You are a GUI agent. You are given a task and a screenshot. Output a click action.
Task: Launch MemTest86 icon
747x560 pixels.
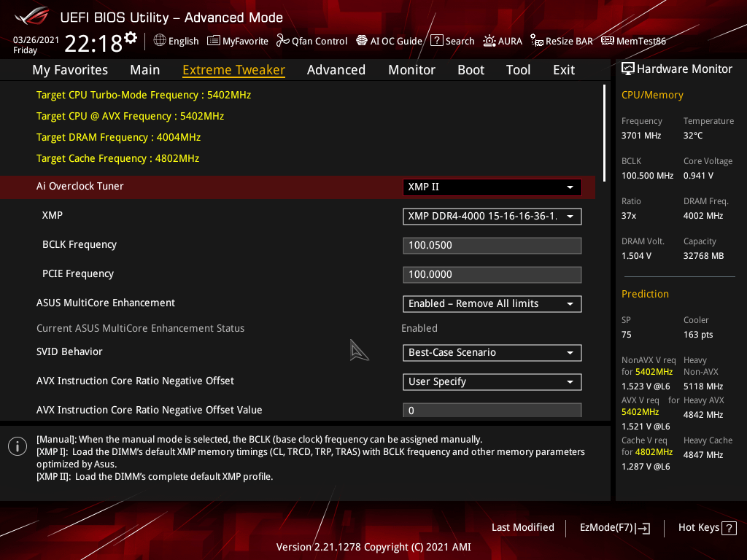pos(608,41)
